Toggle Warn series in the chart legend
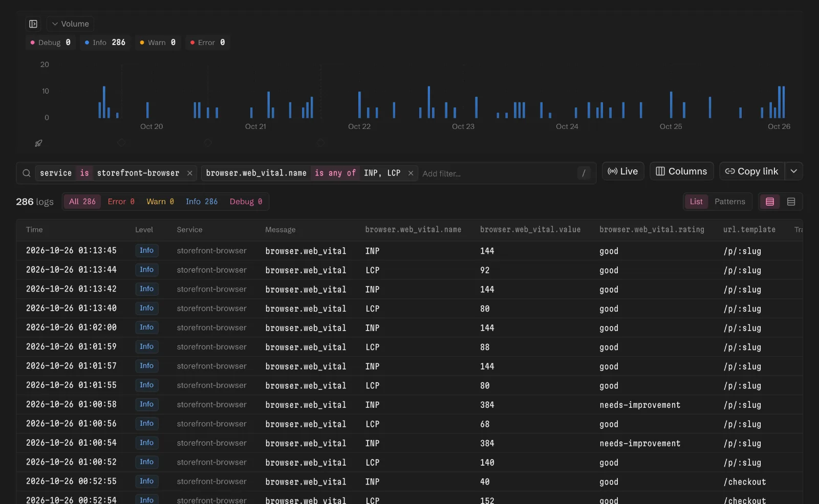Viewport: 819px width, 504px height. pos(158,42)
